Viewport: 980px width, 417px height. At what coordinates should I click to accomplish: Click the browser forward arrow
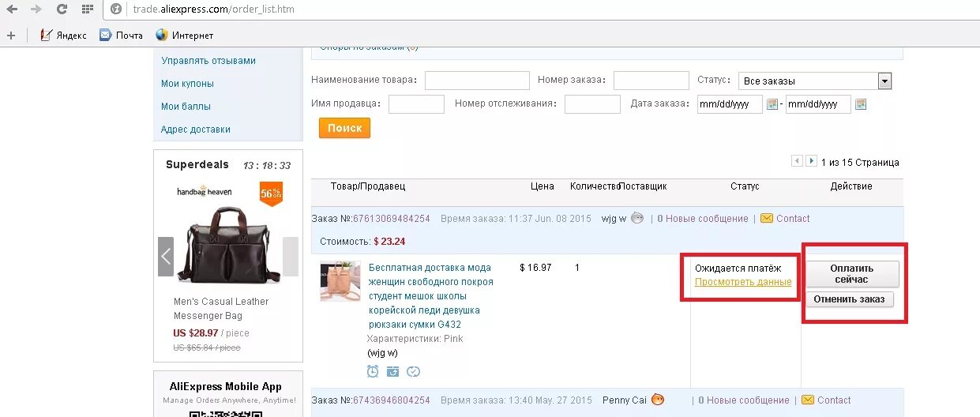pos(36,9)
